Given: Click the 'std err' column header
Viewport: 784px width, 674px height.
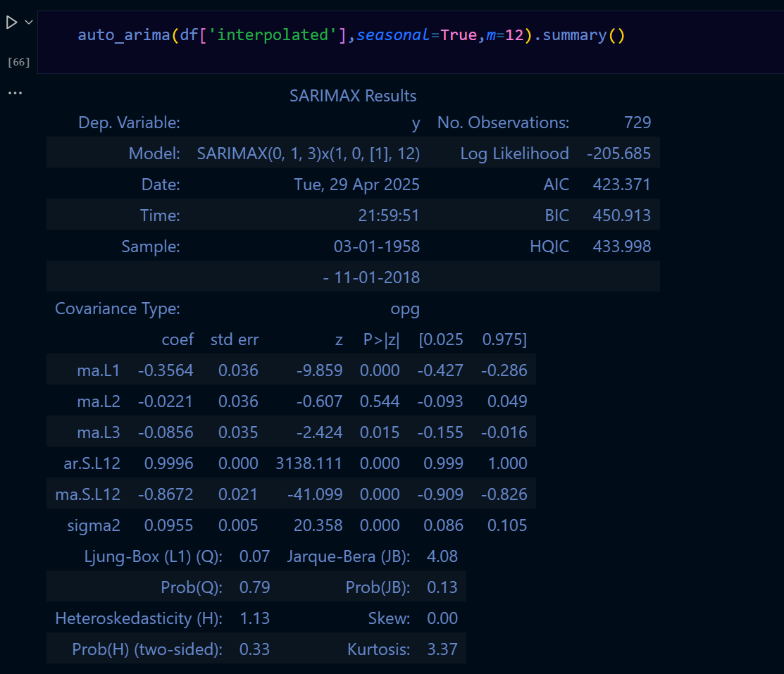Looking at the screenshot, I should coord(235,339).
